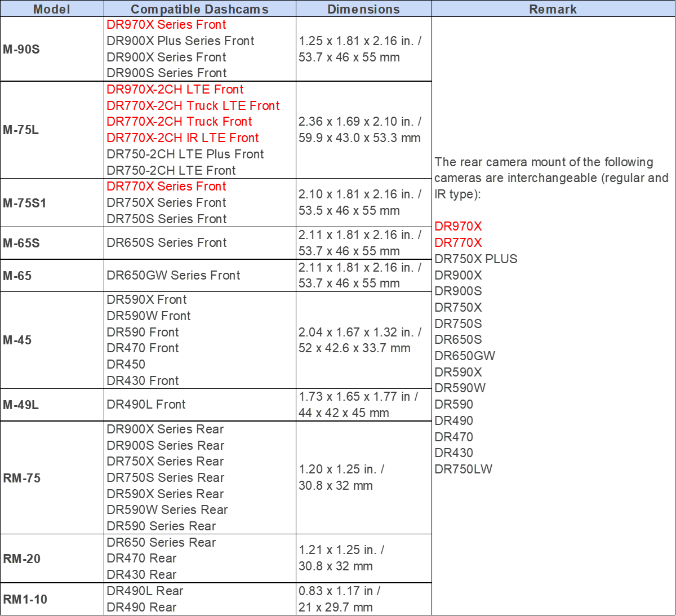Click red DR970X in Remark list
This screenshot has width=676, height=616.
click(x=458, y=227)
